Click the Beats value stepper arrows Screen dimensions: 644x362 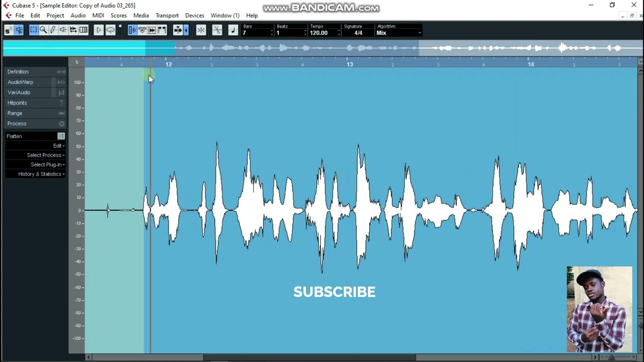(x=305, y=33)
